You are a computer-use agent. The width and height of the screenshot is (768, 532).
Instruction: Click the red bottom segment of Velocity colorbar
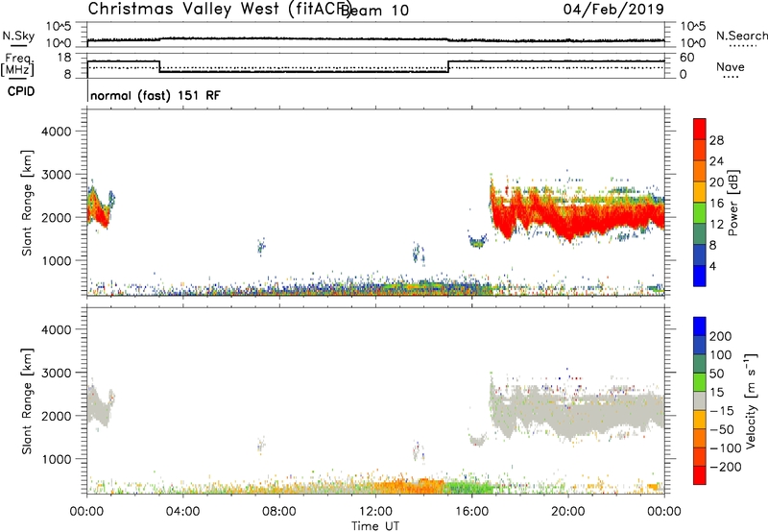700,475
